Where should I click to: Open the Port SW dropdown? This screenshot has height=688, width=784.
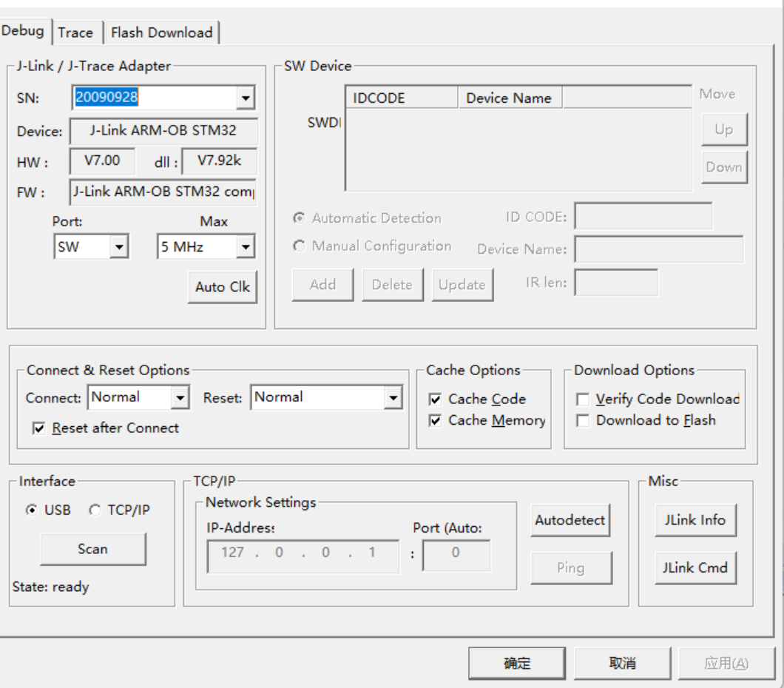click(x=118, y=247)
